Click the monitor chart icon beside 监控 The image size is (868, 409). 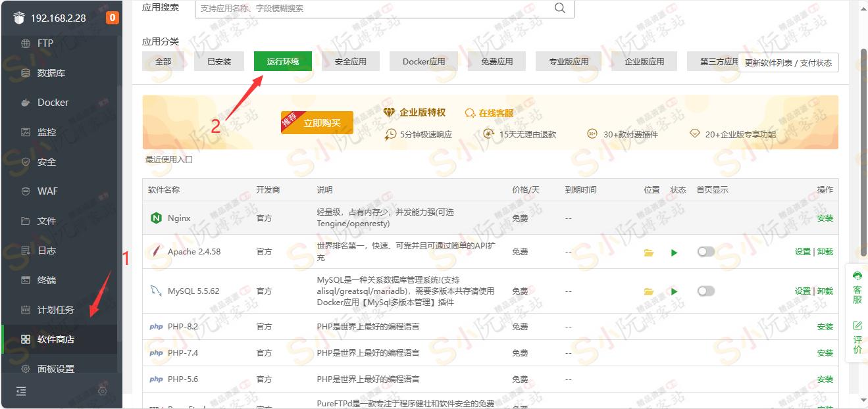[26, 132]
